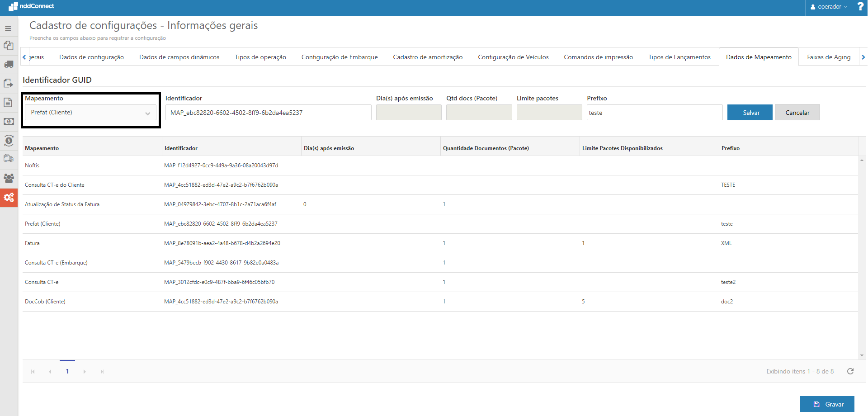Click the export document arrow icon
Screen dimensions: 868x416
(9, 84)
